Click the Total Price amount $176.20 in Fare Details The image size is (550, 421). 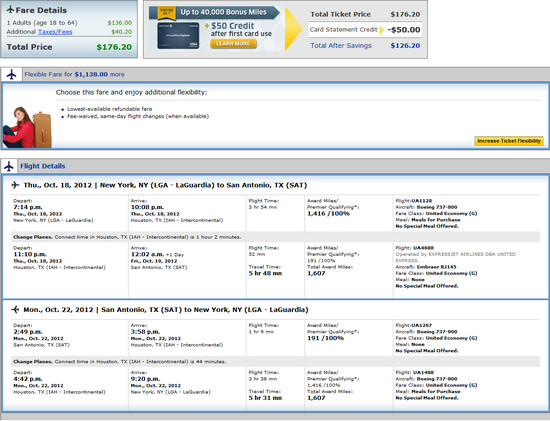(x=114, y=47)
